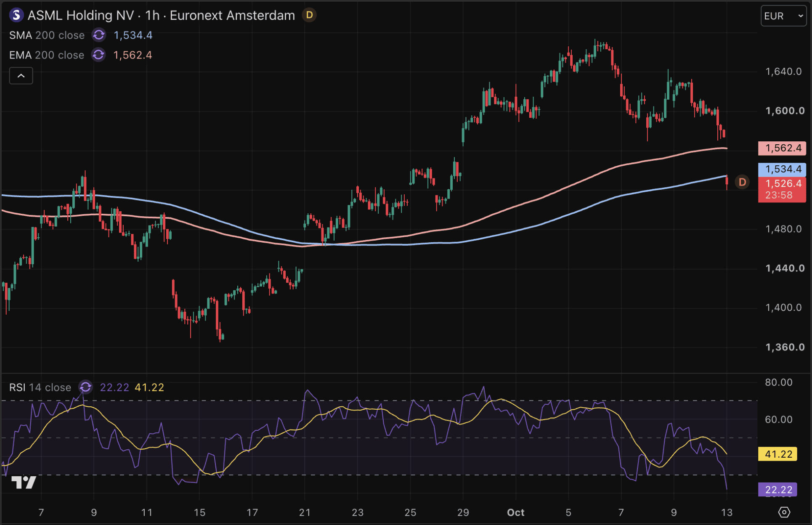The width and height of the screenshot is (812, 525).
Task: Open chart settings hexagon icon at the bottom right
Action: point(784,512)
